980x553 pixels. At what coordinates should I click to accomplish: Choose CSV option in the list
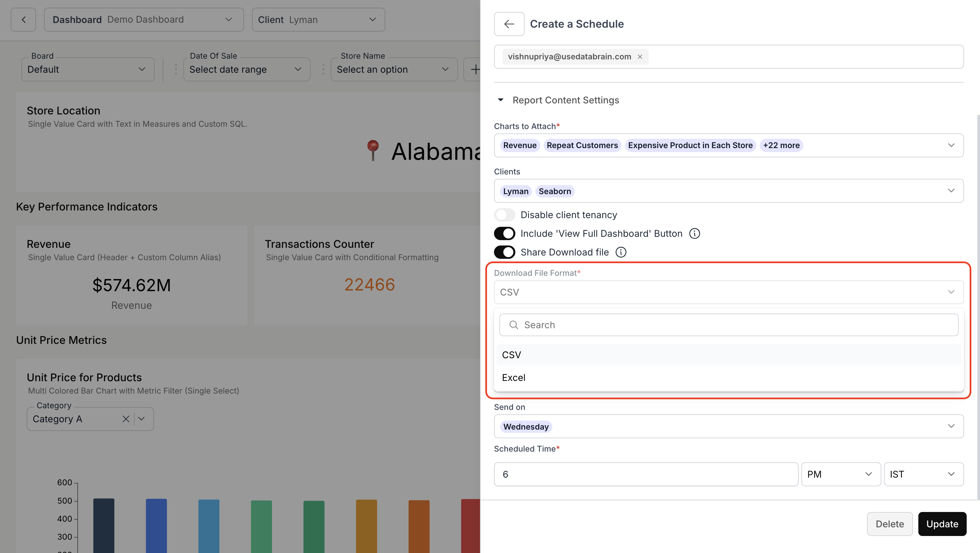tap(511, 355)
